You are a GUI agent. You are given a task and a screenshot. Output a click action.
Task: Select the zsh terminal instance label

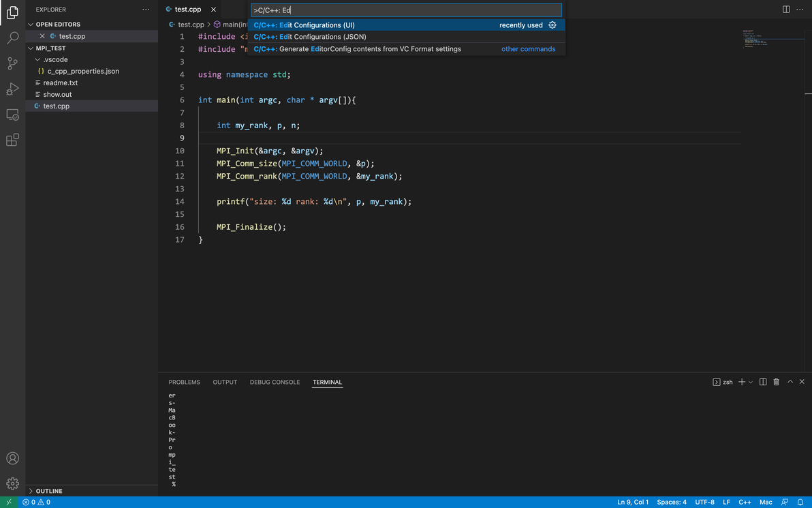[723, 382]
